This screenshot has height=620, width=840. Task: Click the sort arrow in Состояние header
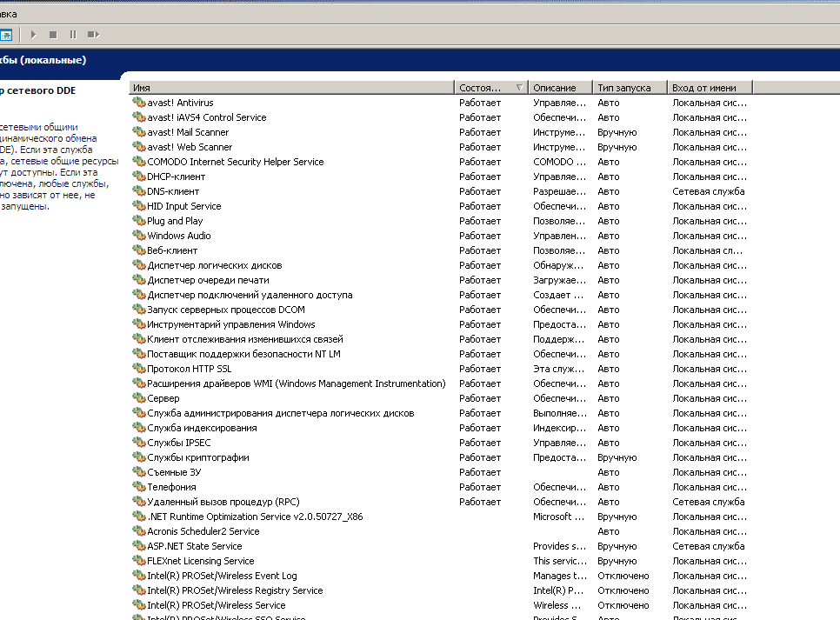(x=519, y=87)
